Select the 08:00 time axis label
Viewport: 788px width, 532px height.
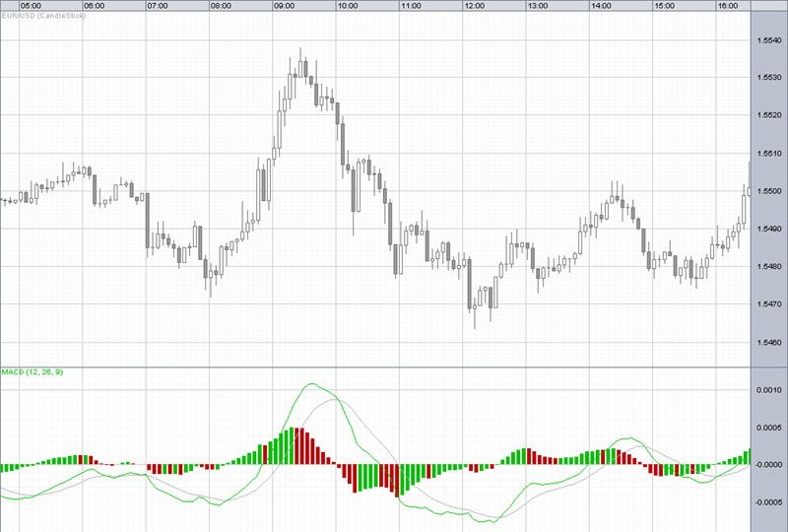point(221,6)
